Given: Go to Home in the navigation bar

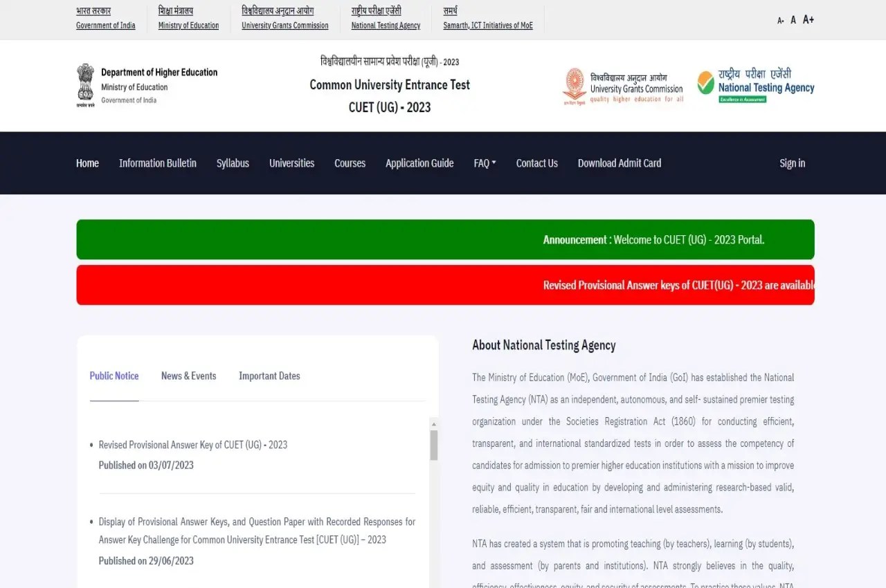Looking at the screenshot, I should pyautogui.click(x=87, y=163).
